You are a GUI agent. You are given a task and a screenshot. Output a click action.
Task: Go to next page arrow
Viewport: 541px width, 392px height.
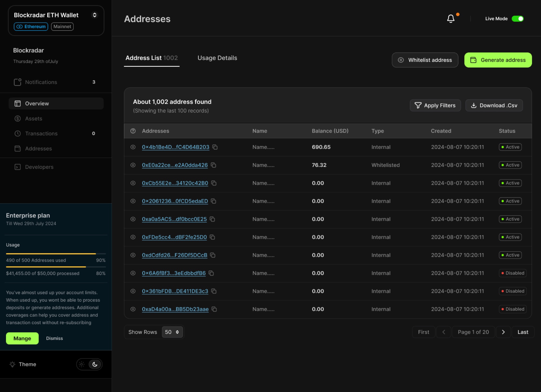tap(503, 332)
